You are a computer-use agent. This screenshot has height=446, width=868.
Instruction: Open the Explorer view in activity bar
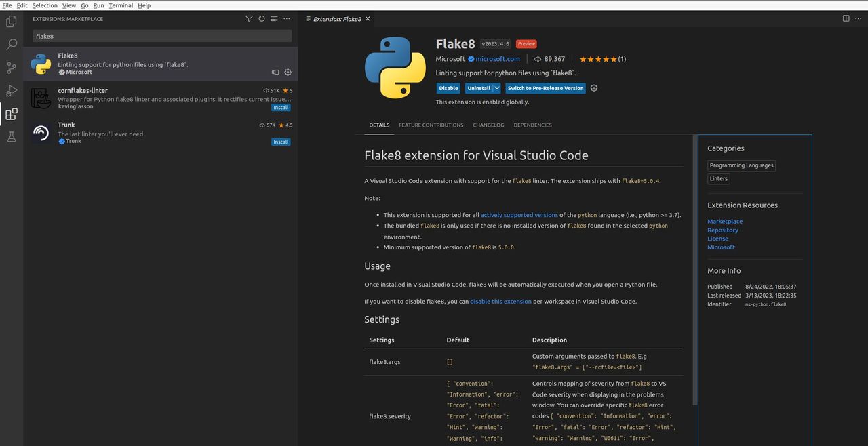tap(12, 22)
